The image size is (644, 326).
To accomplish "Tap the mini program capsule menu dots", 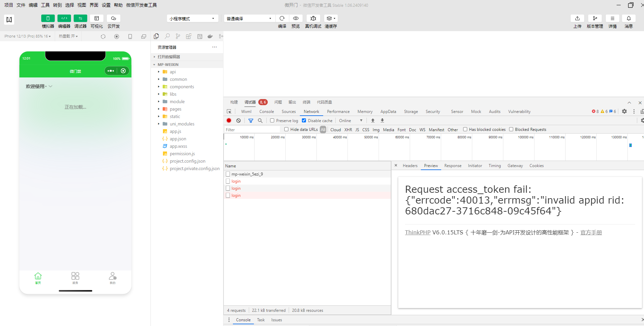I will pos(111,71).
